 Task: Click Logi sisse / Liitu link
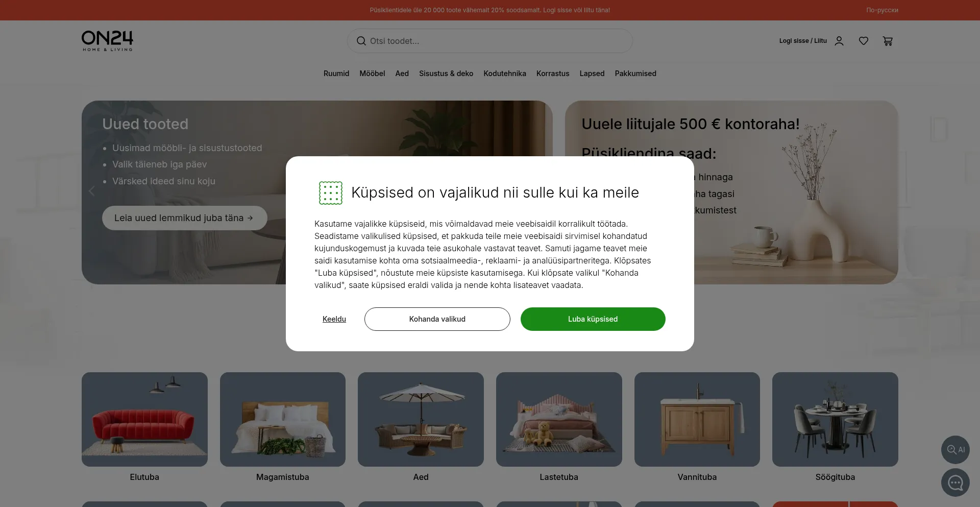tap(803, 41)
